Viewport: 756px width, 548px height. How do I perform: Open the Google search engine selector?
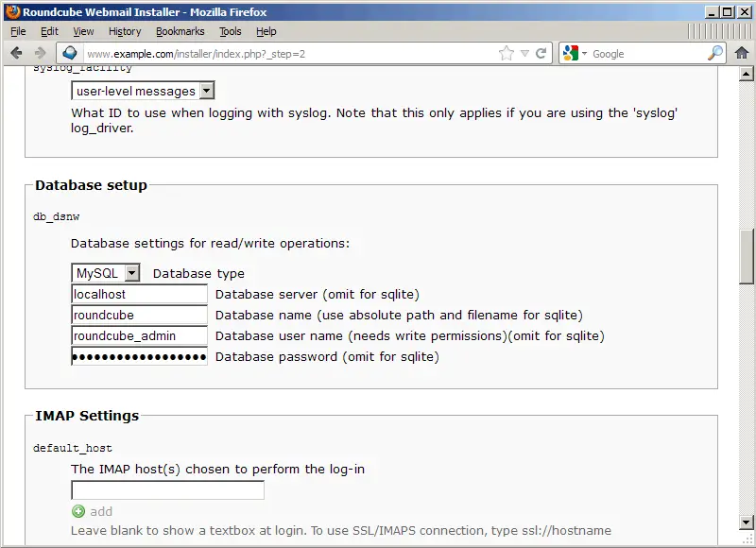pos(575,53)
